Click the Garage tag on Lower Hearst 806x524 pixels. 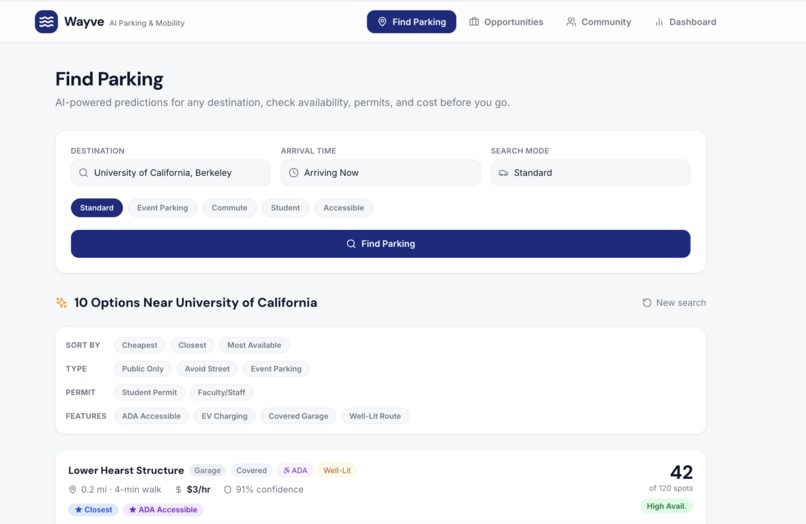(207, 471)
